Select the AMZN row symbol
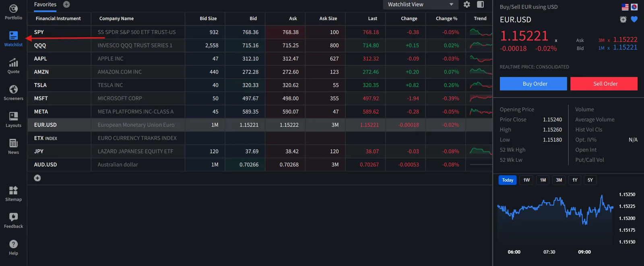The height and width of the screenshot is (266, 644). coord(41,72)
